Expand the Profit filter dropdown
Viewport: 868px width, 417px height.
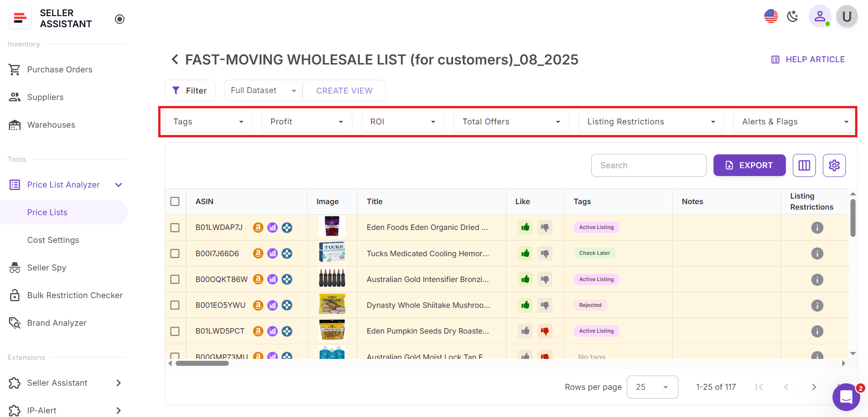(307, 122)
